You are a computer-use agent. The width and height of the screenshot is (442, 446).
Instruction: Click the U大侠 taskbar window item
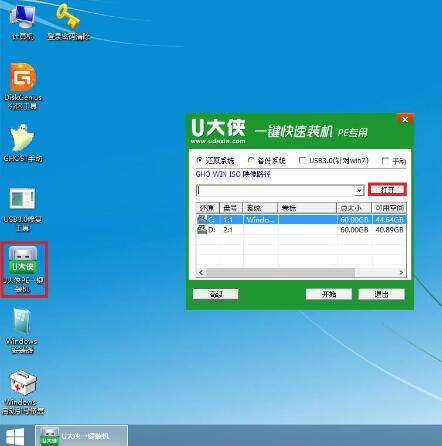point(82,436)
